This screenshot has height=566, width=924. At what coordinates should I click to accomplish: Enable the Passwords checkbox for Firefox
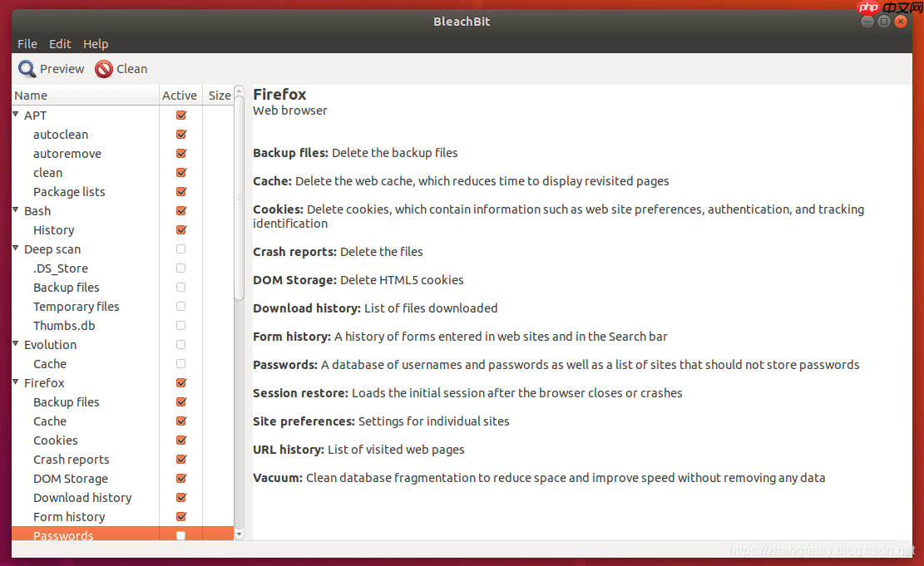tap(180, 535)
